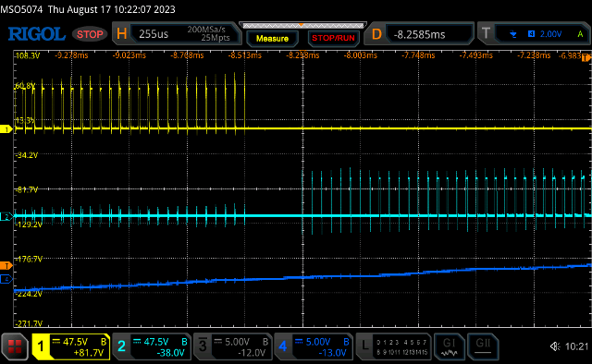The image size is (592, 364).
Task: Click the 108.3V vertical scale label
Action: click(27, 55)
